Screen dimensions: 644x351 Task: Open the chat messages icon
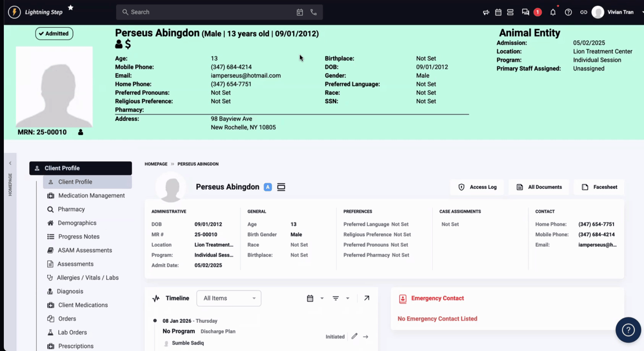click(x=525, y=12)
